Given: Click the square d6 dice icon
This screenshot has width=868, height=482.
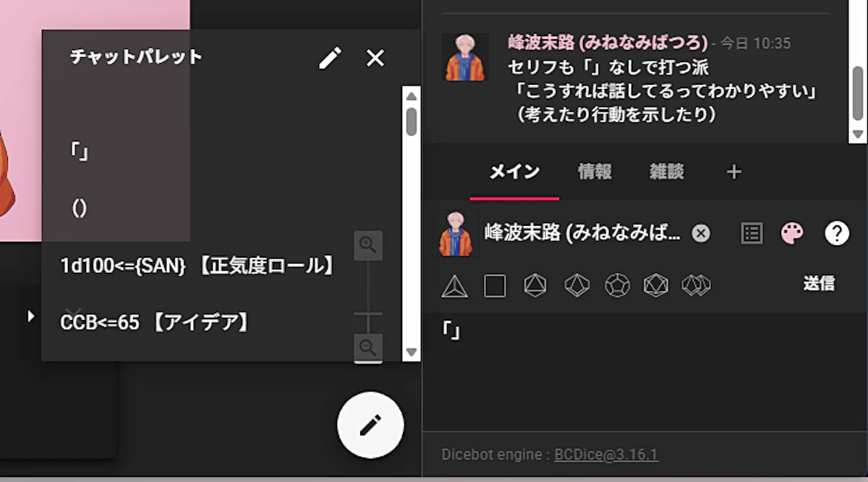Looking at the screenshot, I should tap(495, 286).
